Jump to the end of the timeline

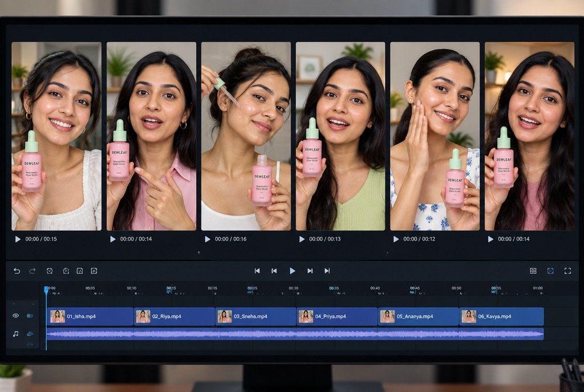(327, 271)
